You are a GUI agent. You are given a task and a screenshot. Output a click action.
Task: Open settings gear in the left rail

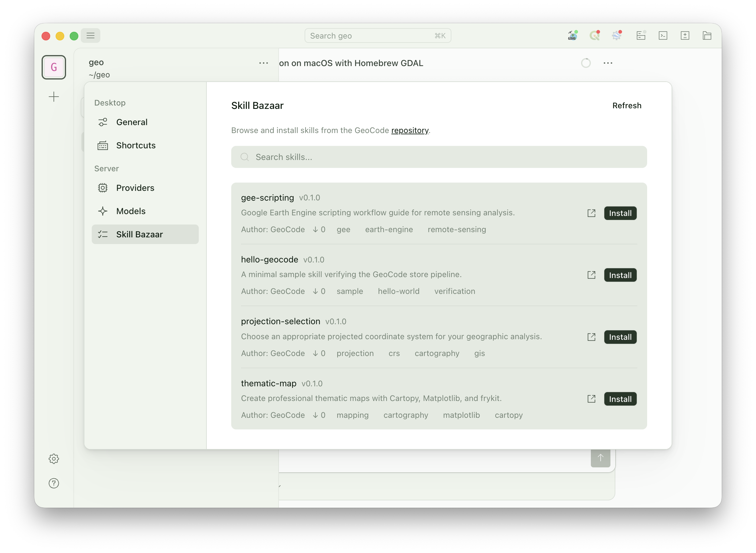tap(54, 458)
